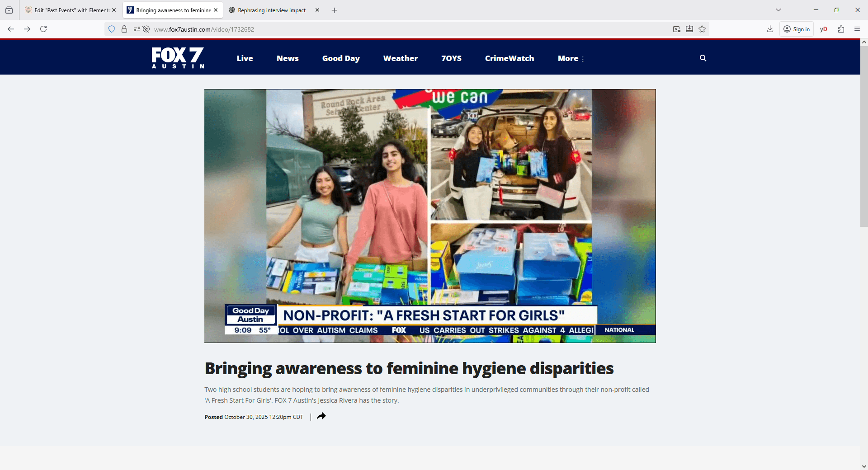The width and height of the screenshot is (868, 470).
Task: Expand the More navigation menu
Action: point(571,59)
